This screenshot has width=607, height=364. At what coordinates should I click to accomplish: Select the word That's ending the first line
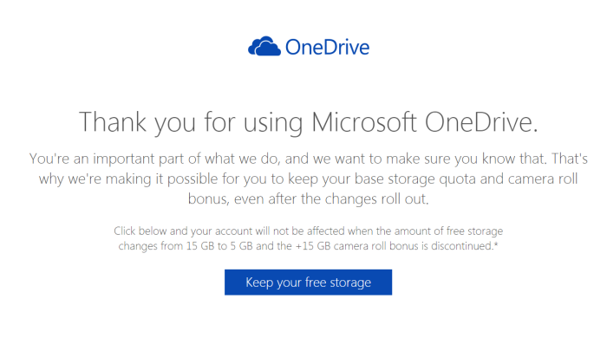click(x=570, y=159)
